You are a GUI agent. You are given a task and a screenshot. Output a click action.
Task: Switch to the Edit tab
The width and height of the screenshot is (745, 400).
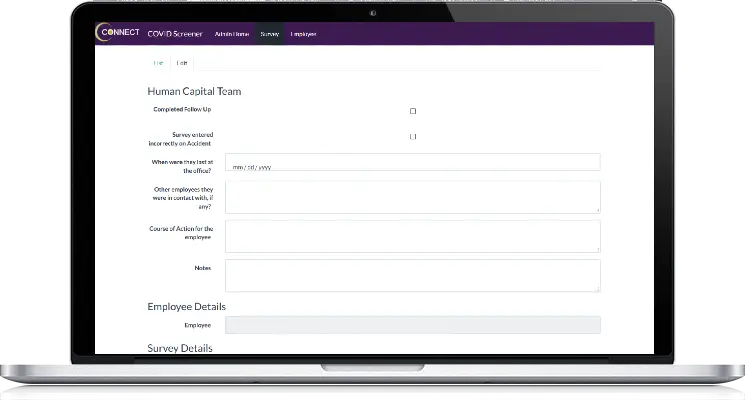[182, 62]
